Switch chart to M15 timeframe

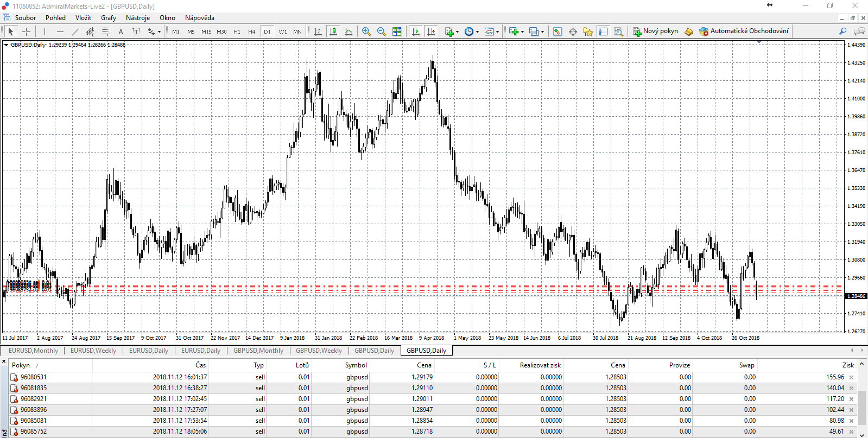(206, 31)
